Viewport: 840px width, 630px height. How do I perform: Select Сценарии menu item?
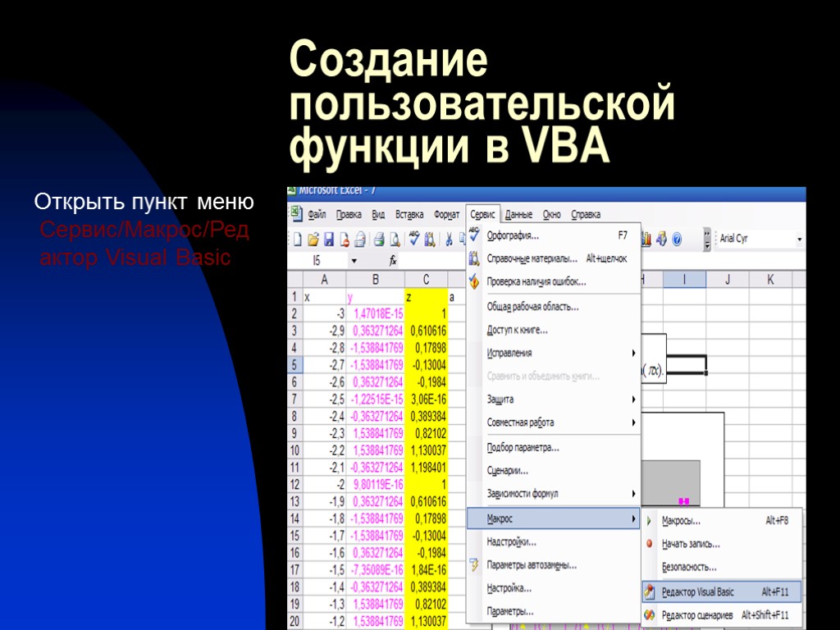[554, 471]
